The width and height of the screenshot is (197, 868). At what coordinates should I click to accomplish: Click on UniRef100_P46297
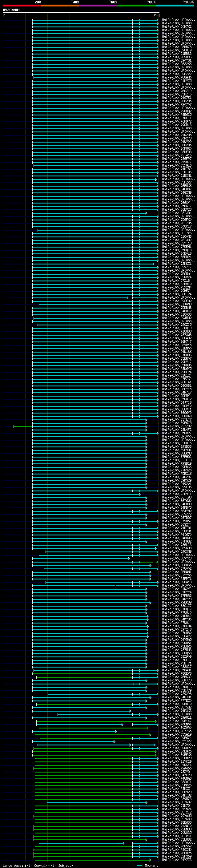[177, 477]
